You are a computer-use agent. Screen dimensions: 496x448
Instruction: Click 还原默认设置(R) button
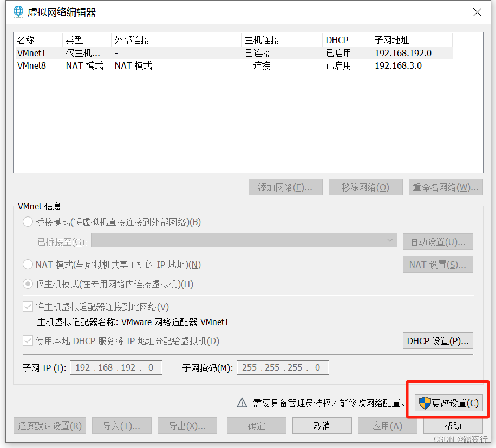(x=50, y=426)
